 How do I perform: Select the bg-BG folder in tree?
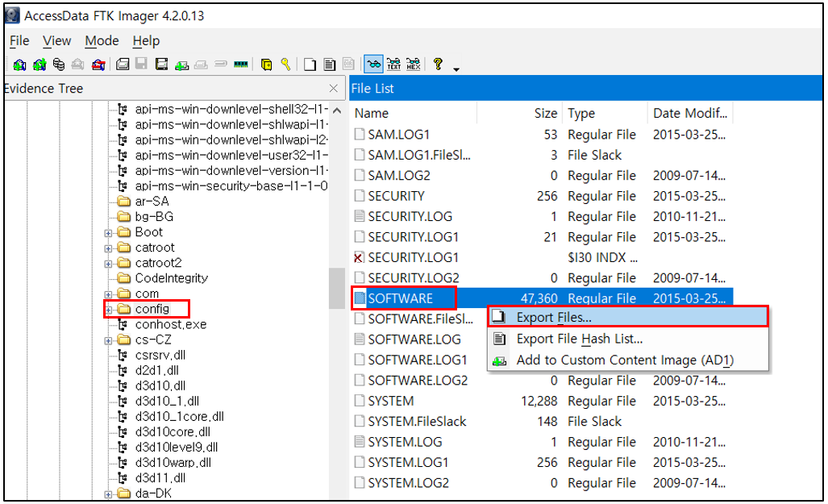(x=154, y=217)
